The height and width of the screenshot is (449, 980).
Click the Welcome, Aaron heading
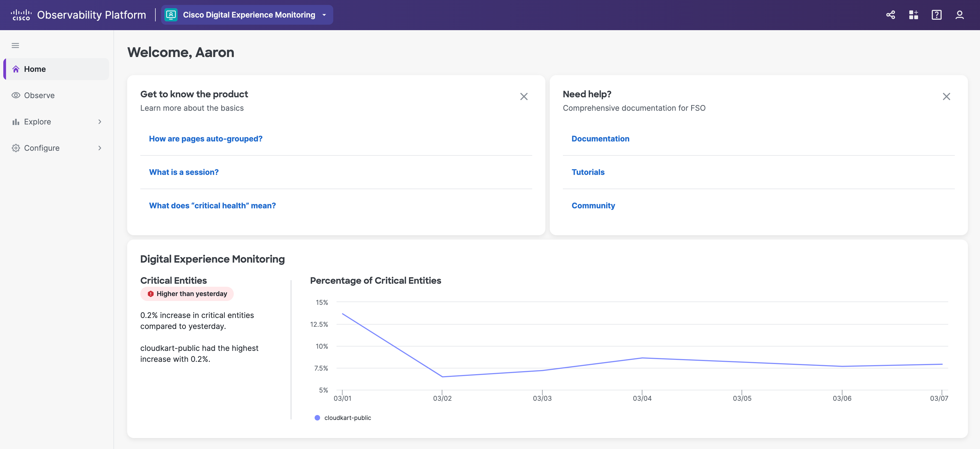point(181,53)
